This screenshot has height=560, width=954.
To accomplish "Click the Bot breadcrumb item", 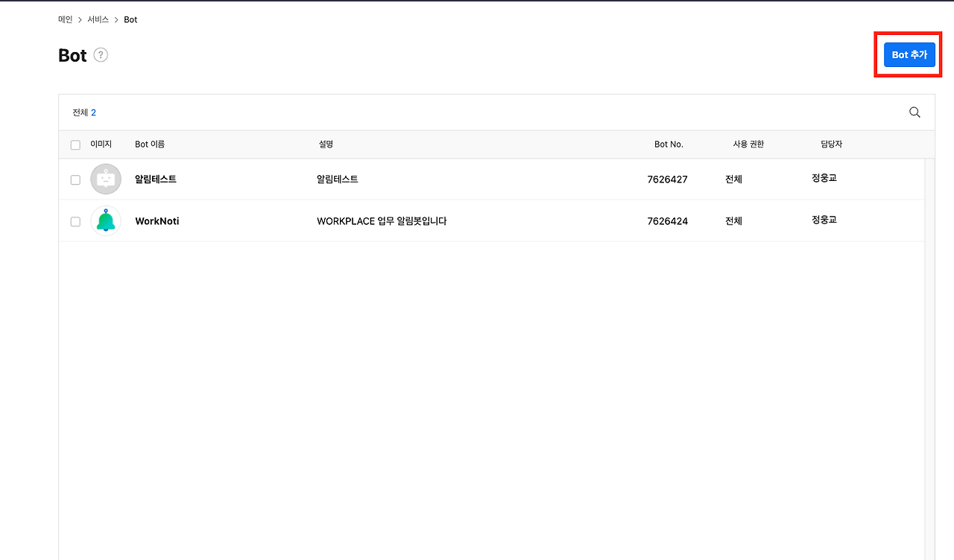I will (130, 19).
